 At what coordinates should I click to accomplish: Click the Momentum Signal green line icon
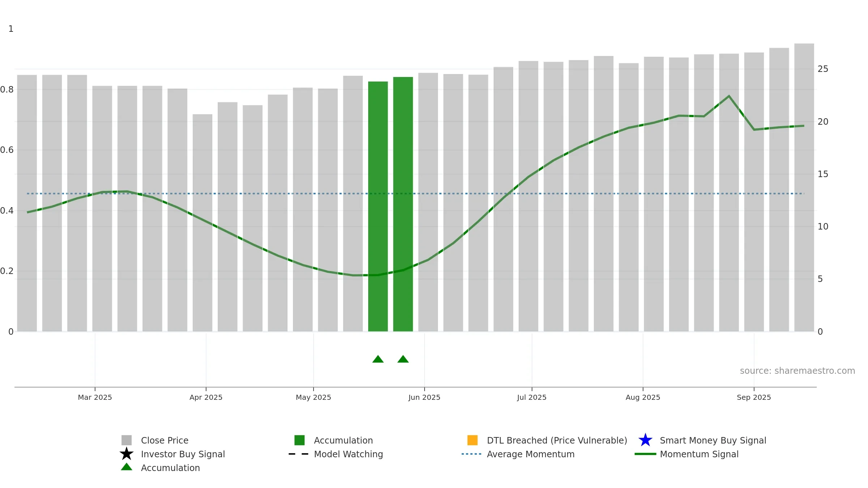[x=645, y=454]
